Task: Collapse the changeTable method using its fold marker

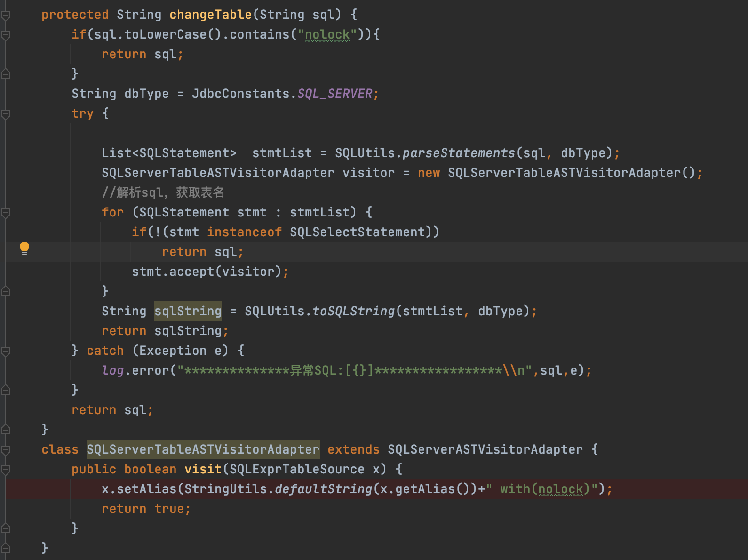Action: pos(6,15)
